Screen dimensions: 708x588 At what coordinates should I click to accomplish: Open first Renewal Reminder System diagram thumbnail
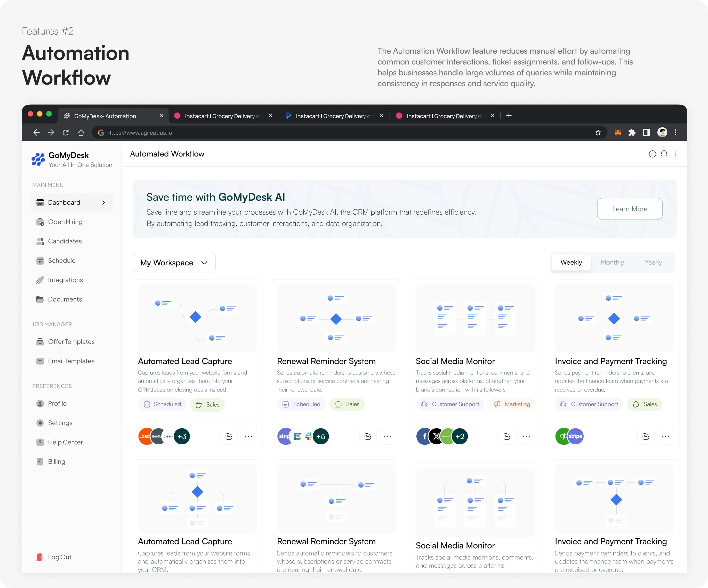(x=336, y=318)
